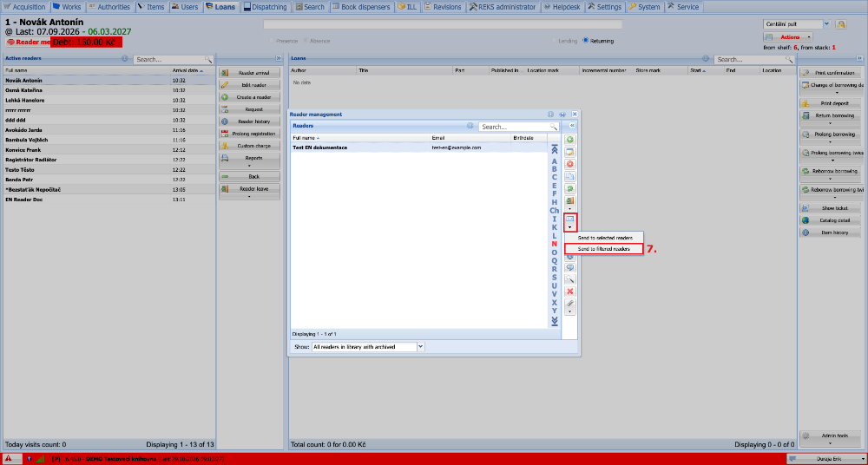The image size is (868, 465).
Task: Click the magnifier icon in dialog side toolbar
Action: (x=569, y=279)
